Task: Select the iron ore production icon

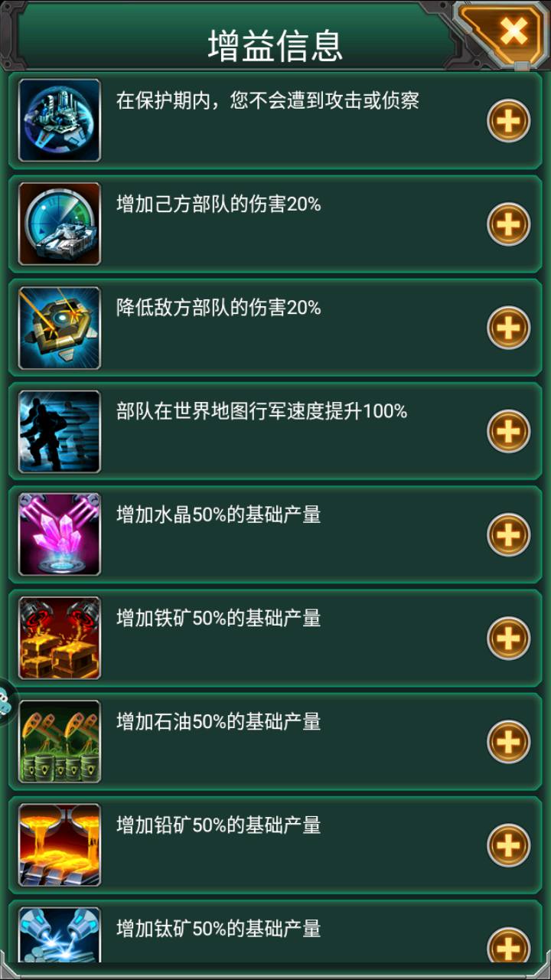Action: pyautogui.click(x=60, y=638)
